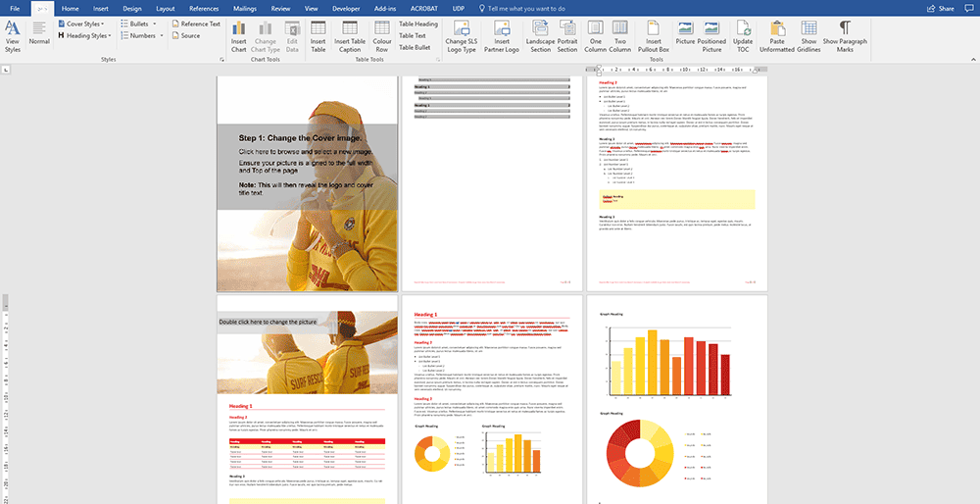This screenshot has width=980, height=504.
Task: Insert a Pullout Box
Action: point(653,36)
